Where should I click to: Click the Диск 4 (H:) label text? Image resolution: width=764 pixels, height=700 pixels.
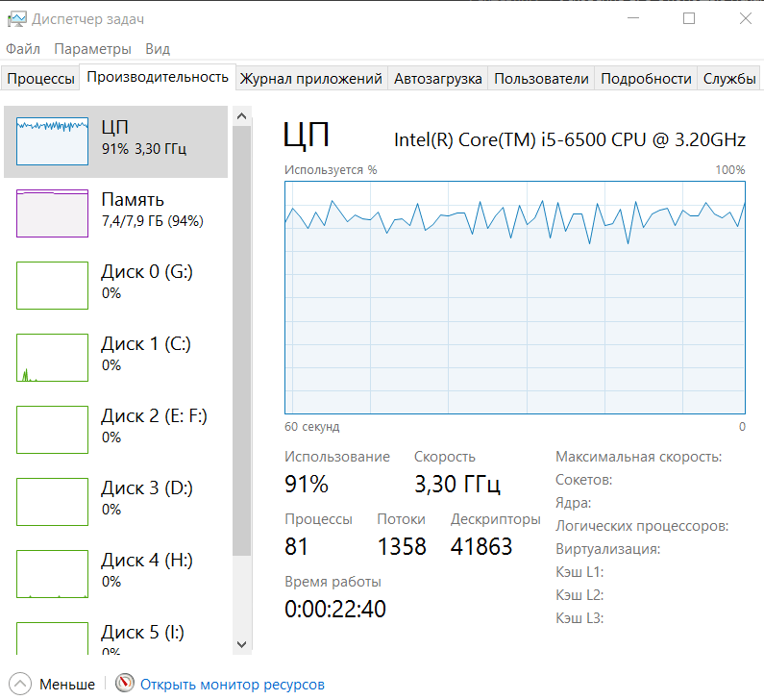147,561
